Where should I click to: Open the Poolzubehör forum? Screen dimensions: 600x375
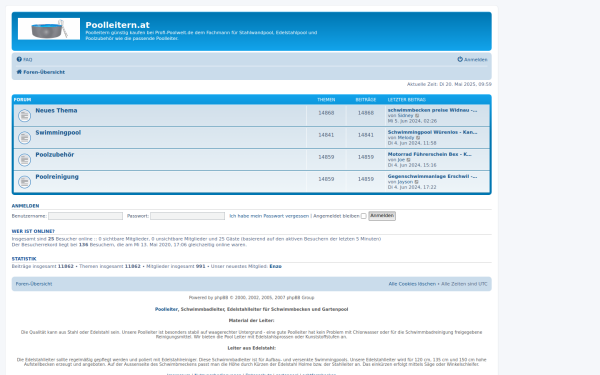(x=55, y=155)
